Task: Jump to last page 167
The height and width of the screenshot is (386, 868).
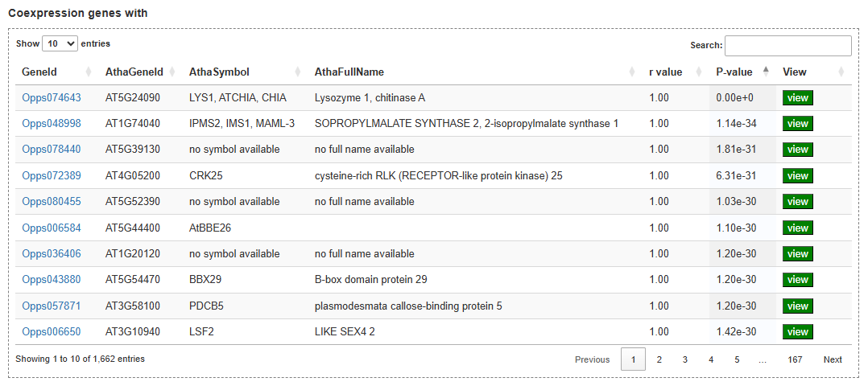Action: tap(795, 359)
